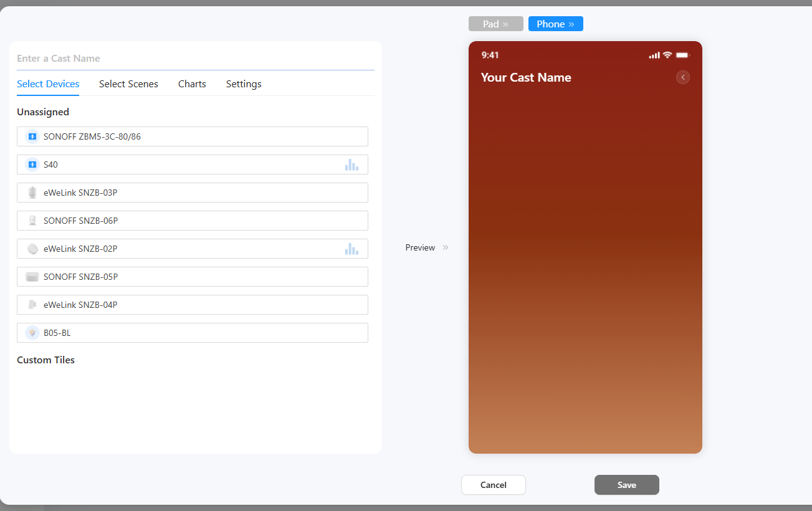Open the S40 chart bars icon

coord(351,165)
